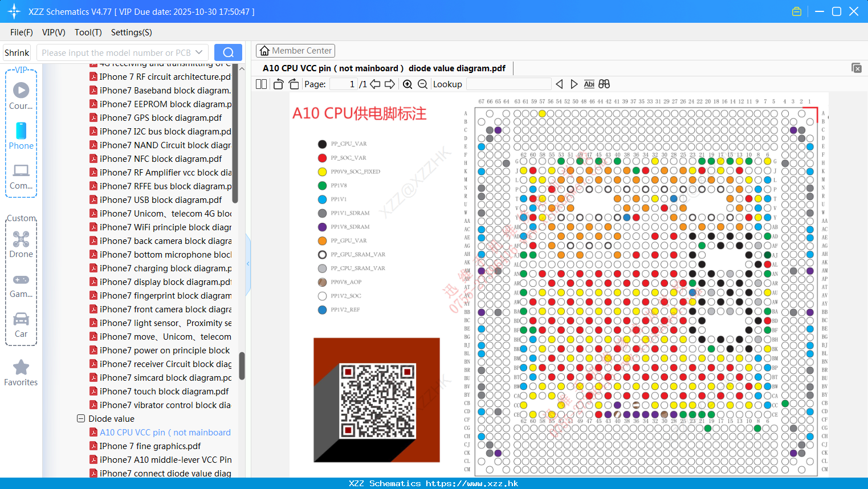Viewport: 868px width, 489px height.
Task: Open iPhone7 charging block diagram
Action: point(165,268)
